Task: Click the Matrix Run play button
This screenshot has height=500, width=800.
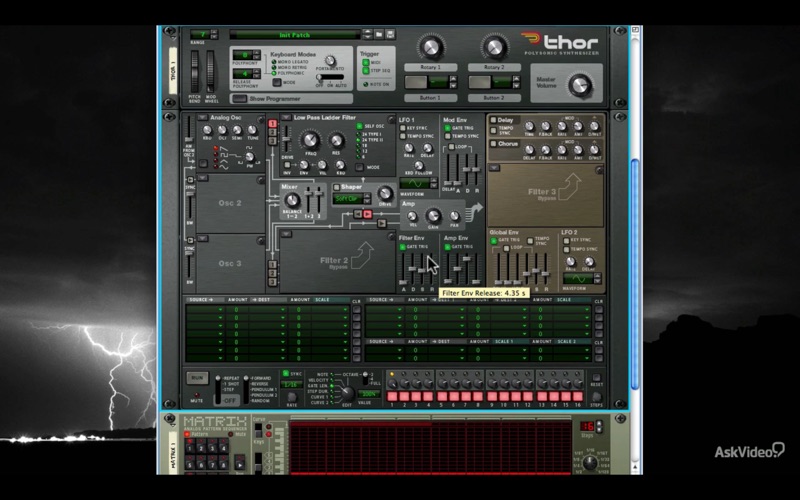Action: [x=239, y=463]
